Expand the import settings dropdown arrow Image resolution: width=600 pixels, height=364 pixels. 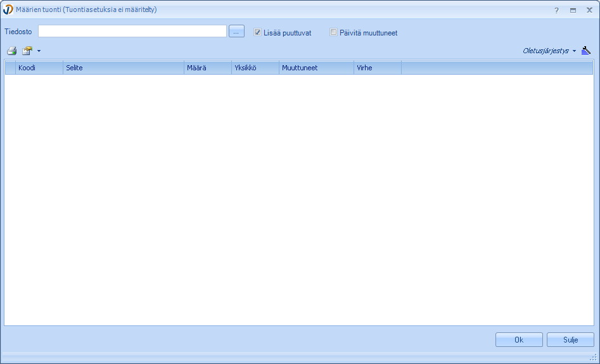[39, 51]
